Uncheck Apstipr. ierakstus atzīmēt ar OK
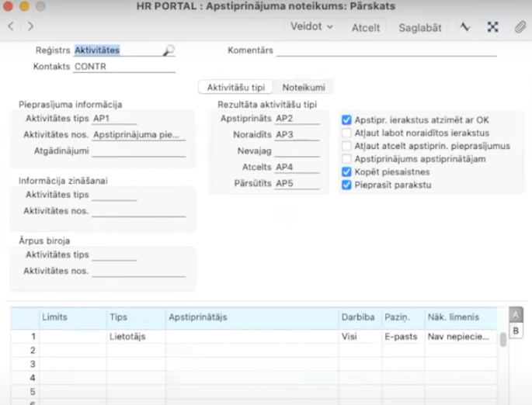 (347, 120)
